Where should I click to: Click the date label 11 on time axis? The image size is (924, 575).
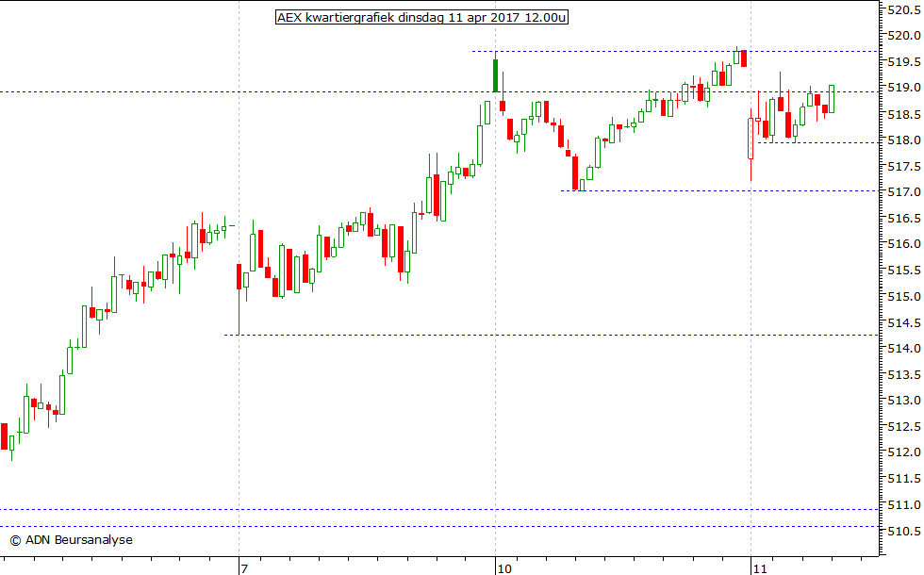(x=760, y=568)
